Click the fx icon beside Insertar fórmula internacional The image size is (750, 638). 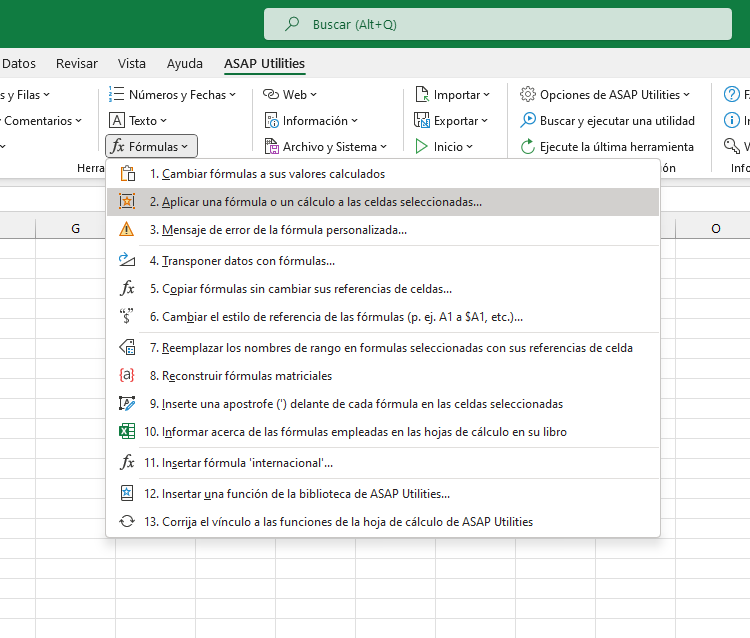127,462
